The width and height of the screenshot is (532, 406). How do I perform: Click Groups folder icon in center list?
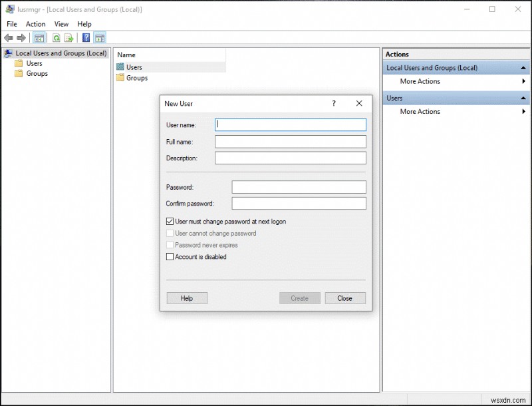[x=120, y=78]
